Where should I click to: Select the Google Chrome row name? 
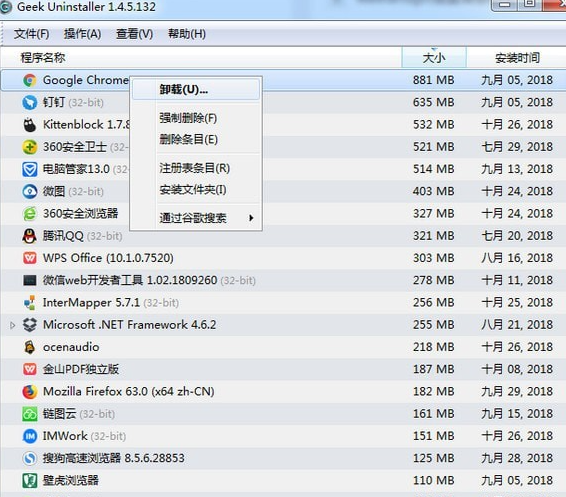(x=86, y=80)
